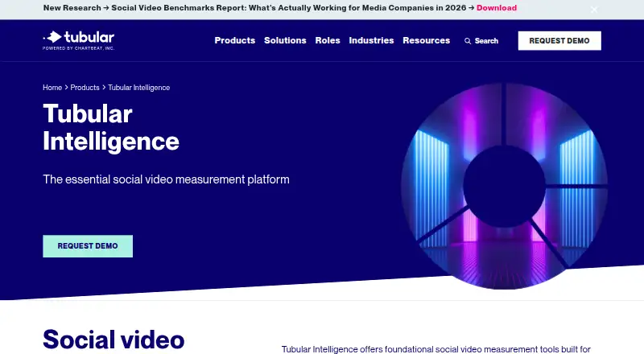Click the Tubular Intelligence page heading
Image resolution: width=644 pixels, height=354 pixels.
(111, 127)
